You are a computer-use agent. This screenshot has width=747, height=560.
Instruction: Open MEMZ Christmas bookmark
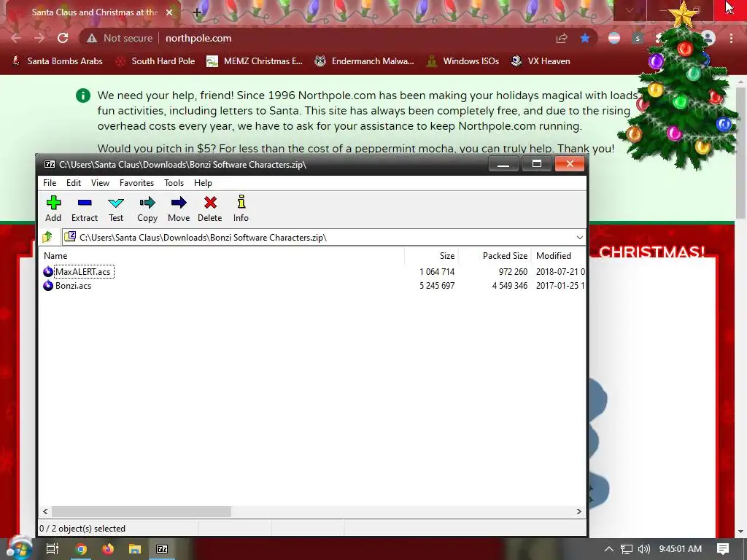click(x=255, y=61)
